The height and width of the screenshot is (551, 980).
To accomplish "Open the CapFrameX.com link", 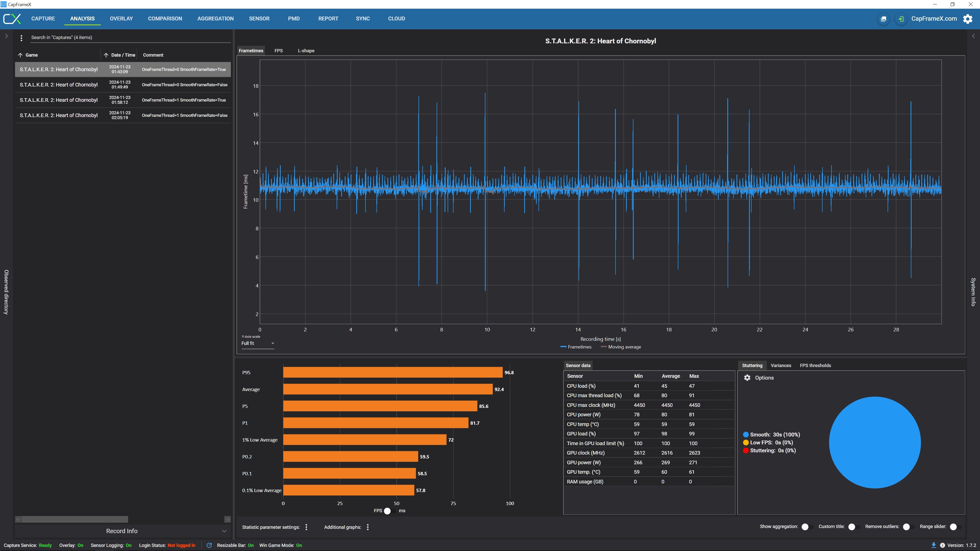I will pyautogui.click(x=934, y=19).
